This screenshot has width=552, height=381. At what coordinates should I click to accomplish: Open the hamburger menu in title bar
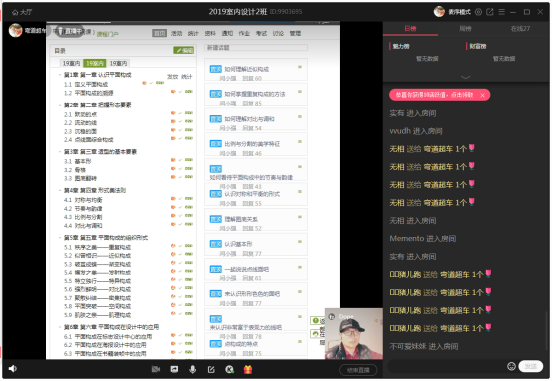[502, 12]
